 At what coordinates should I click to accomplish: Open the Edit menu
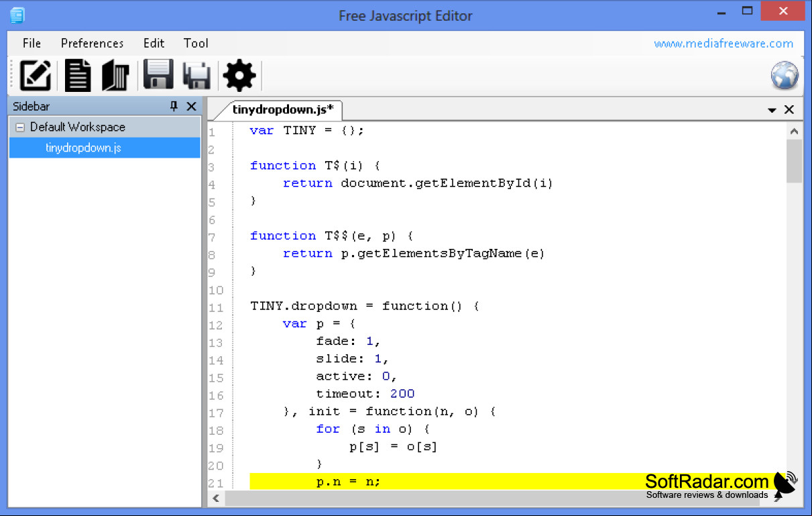(154, 43)
